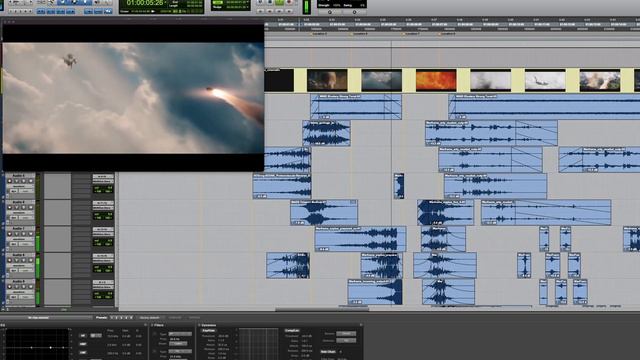Screen dimensions: 640x360
Task: Select the Audio 5 track name
Action: [19, 176]
